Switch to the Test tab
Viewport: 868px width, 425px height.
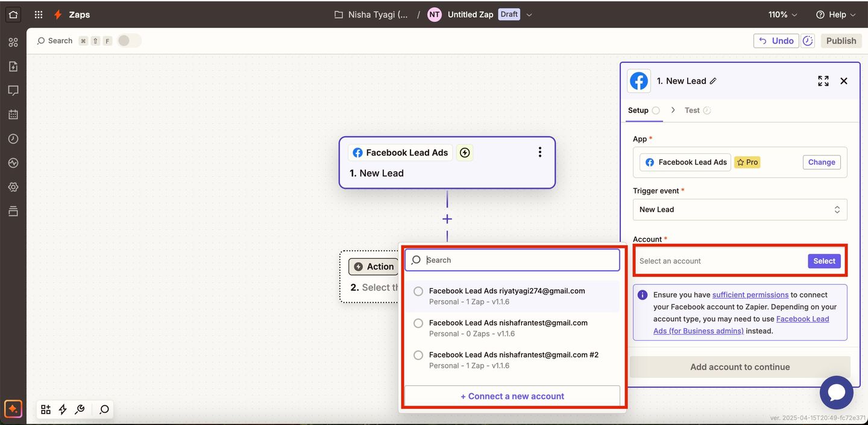698,110
